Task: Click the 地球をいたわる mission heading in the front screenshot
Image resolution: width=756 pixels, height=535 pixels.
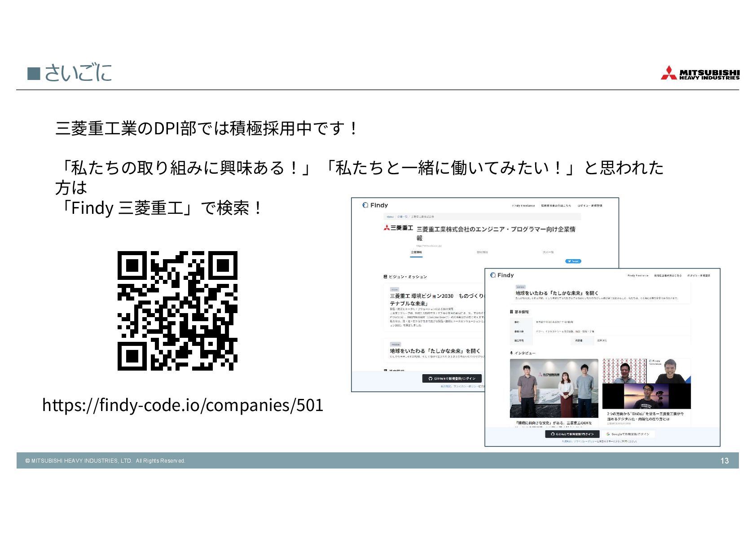Action: click(x=557, y=293)
